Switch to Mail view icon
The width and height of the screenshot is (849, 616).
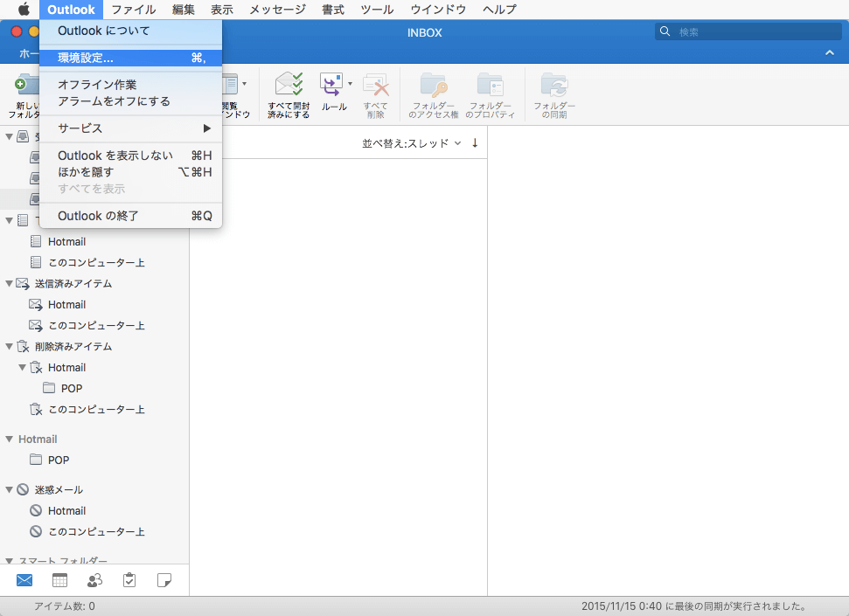pos(24,580)
